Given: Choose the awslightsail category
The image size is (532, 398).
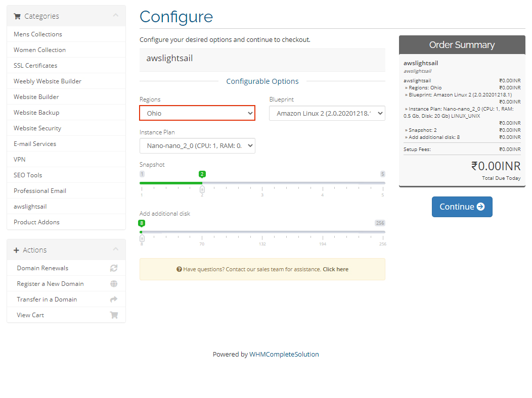Looking at the screenshot, I should tap(30, 207).
